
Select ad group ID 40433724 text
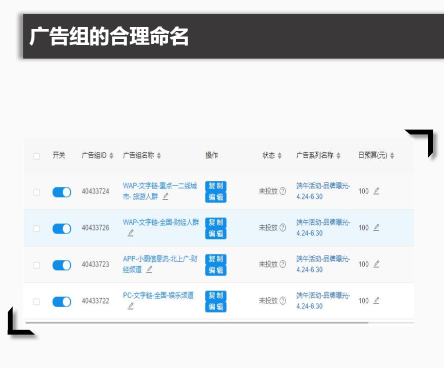pyautogui.click(x=96, y=191)
